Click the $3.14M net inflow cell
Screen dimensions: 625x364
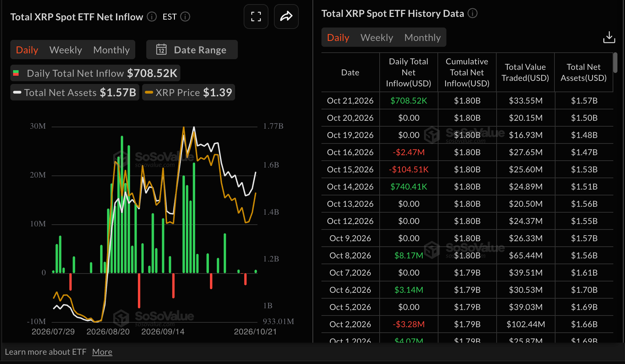click(409, 290)
